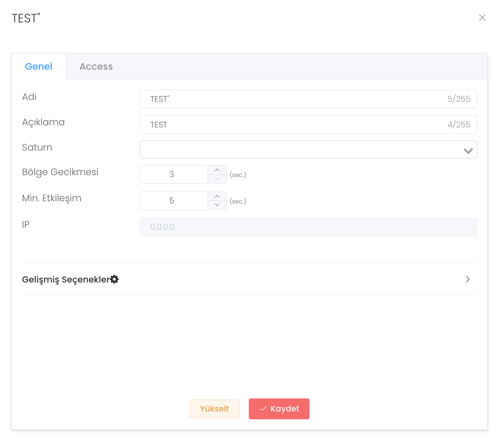Screen dimensions: 500x448
Task: Click the gear icon beside Gelişmiş Seçenekler
Action: tap(115, 279)
